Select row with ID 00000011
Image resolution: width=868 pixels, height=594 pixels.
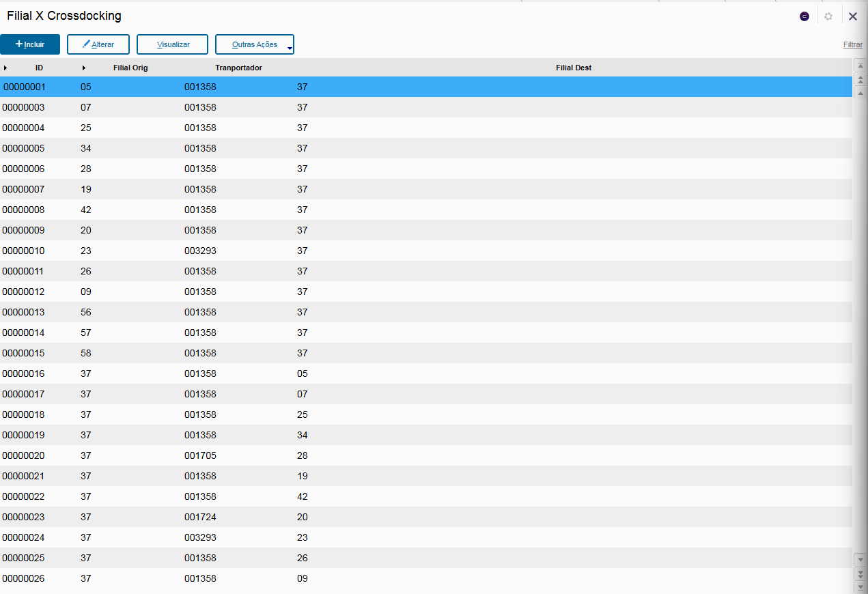click(426, 271)
